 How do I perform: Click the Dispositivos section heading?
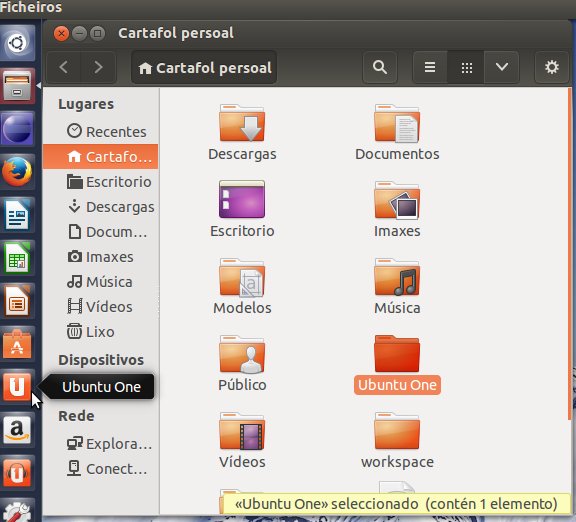(101, 360)
